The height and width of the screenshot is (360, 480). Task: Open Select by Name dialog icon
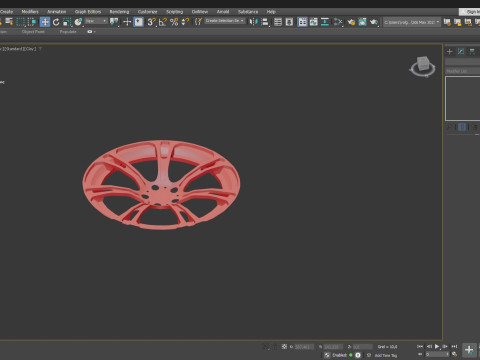pyautogui.click(x=9, y=22)
